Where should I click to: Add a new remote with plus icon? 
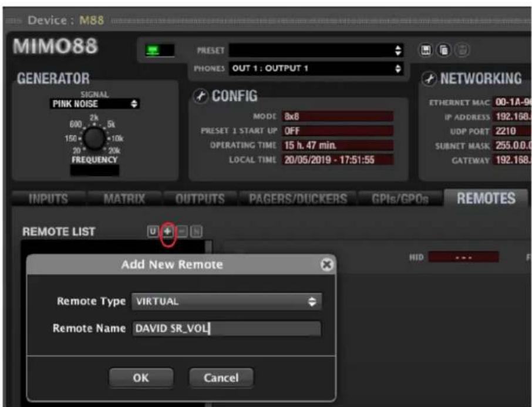[167, 231]
